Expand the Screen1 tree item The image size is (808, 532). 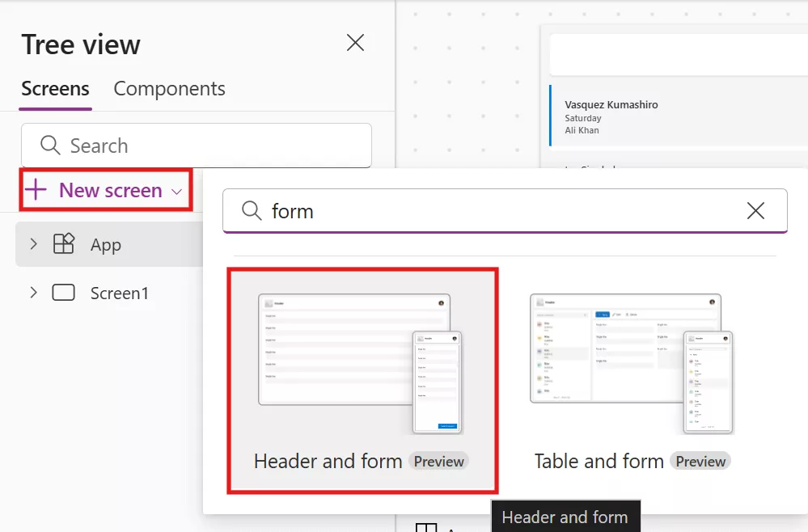[x=33, y=293]
